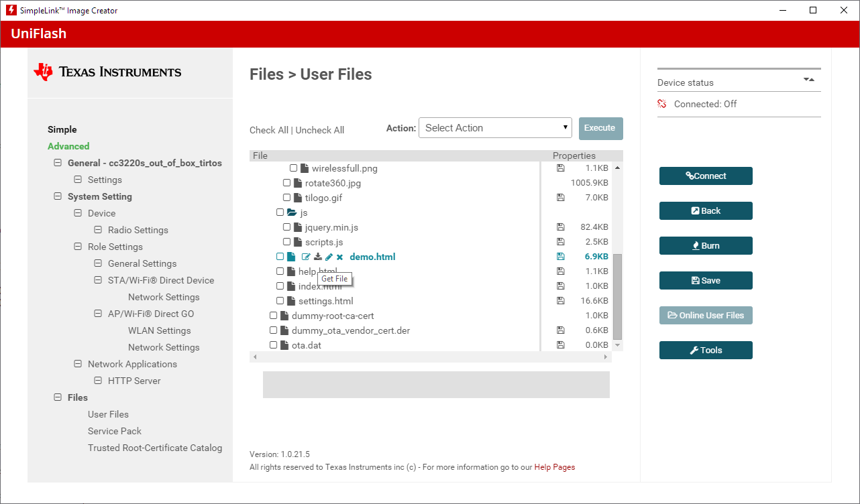Screen dimensions: 860x504
Task: Collapse the Files tree node
Action: click(x=57, y=397)
